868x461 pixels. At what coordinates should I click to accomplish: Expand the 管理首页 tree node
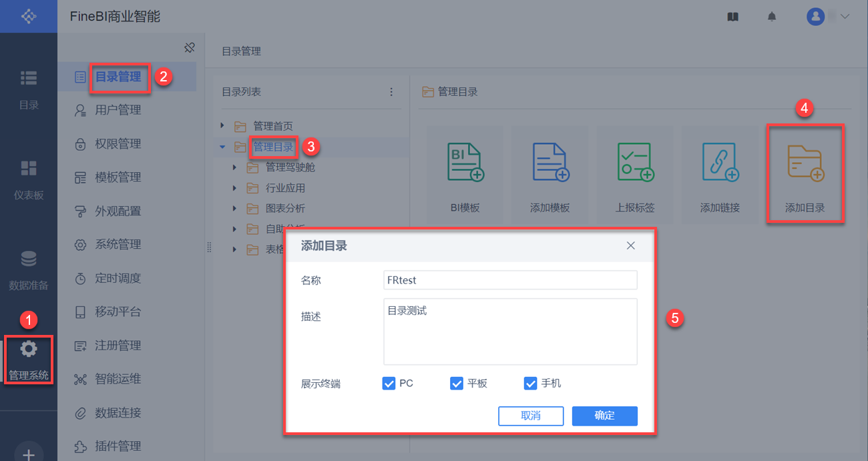point(222,125)
